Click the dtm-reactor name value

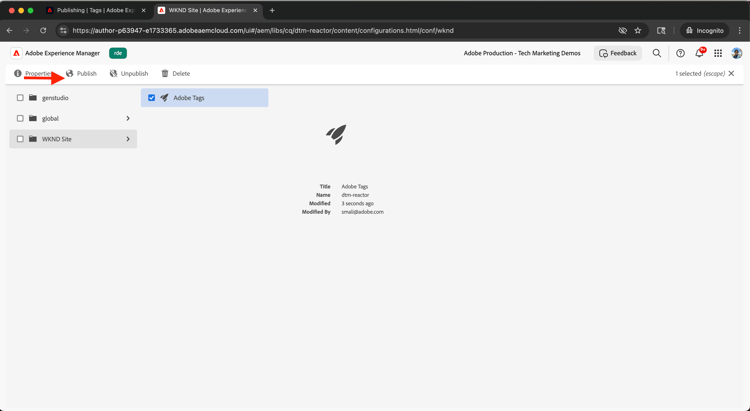pos(355,195)
